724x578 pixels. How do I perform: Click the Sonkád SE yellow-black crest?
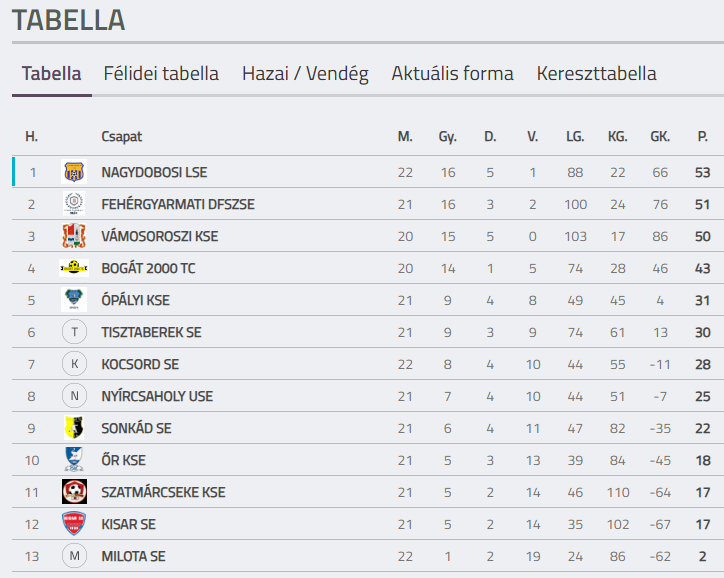[74, 427]
